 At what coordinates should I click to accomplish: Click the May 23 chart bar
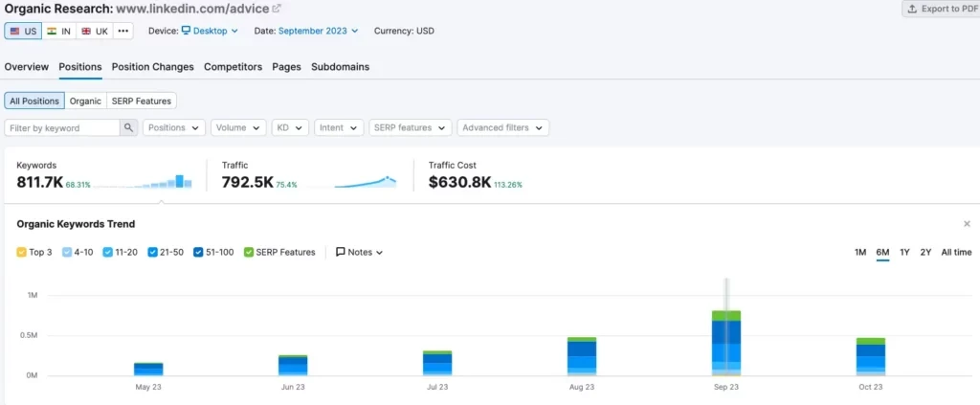pos(148,370)
